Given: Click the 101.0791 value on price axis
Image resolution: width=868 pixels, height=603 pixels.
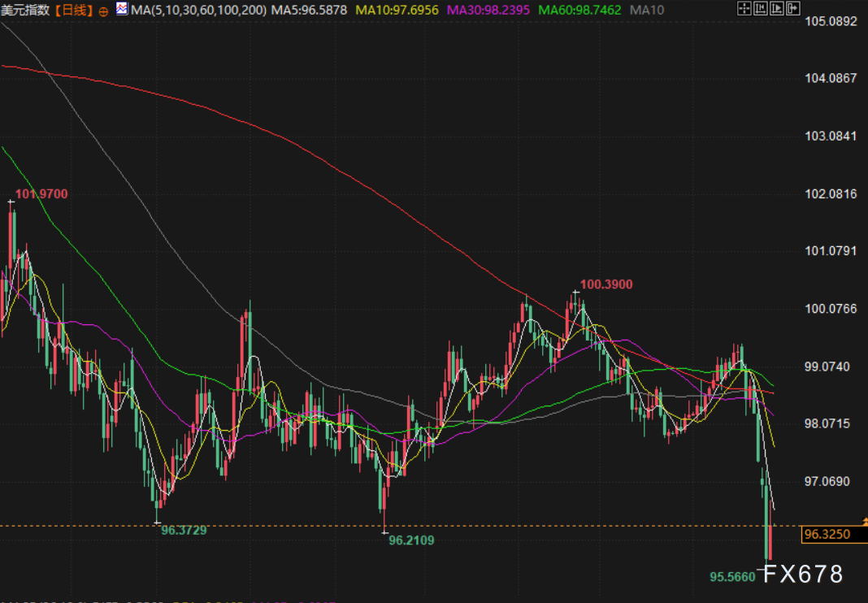Looking at the screenshot, I should click(831, 251).
